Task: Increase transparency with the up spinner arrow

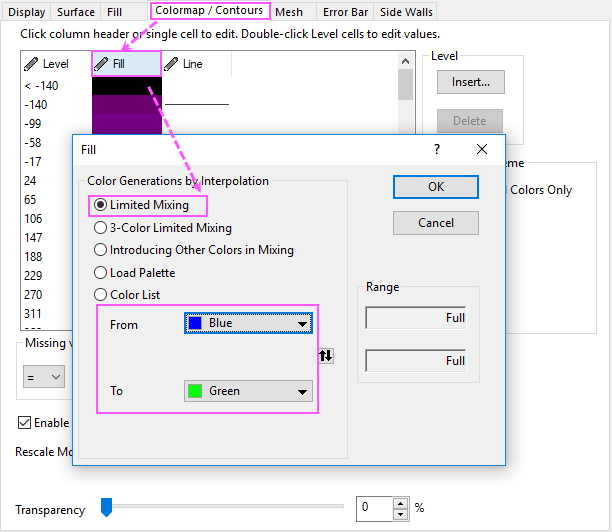Action: (x=400, y=503)
